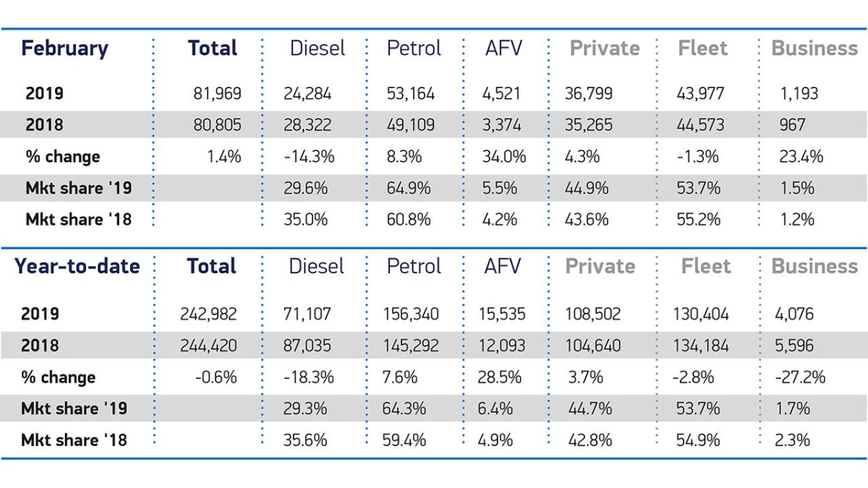Click the Private header in Year-to-date table
Viewport: 868px width, 488px height.
tap(600, 266)
